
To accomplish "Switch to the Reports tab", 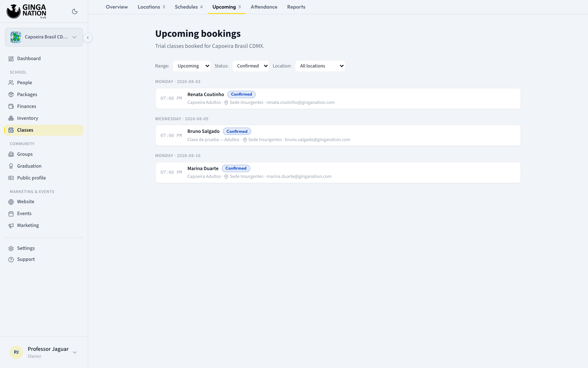I will click(296, 7).
